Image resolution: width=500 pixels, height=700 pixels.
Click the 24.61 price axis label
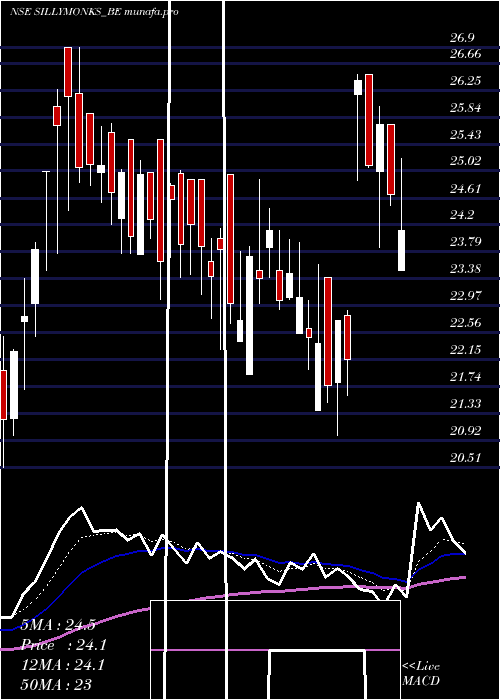(465, 188)
